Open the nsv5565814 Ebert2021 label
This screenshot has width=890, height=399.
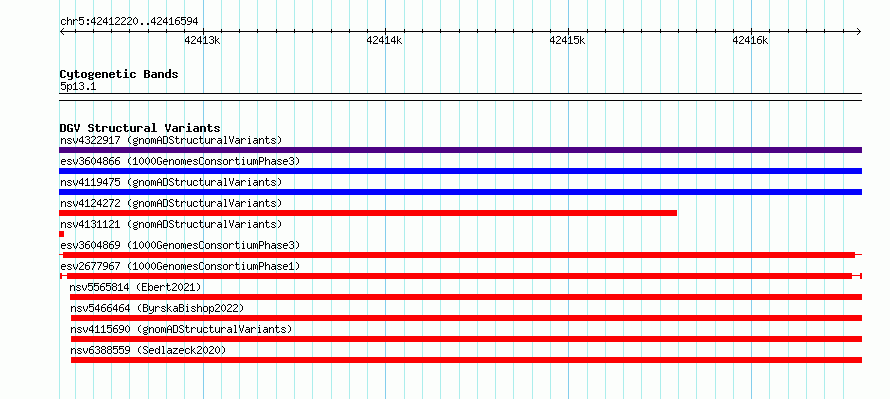(136, 287)
